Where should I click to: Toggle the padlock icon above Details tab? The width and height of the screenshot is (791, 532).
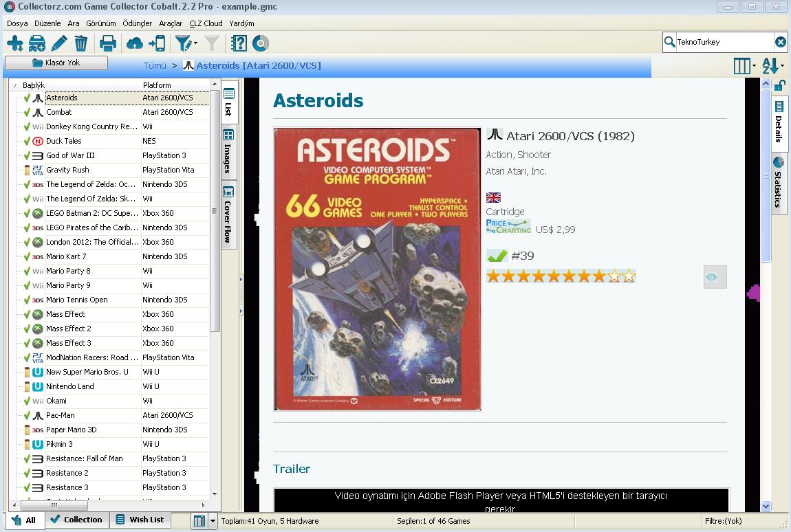(779, 85)
